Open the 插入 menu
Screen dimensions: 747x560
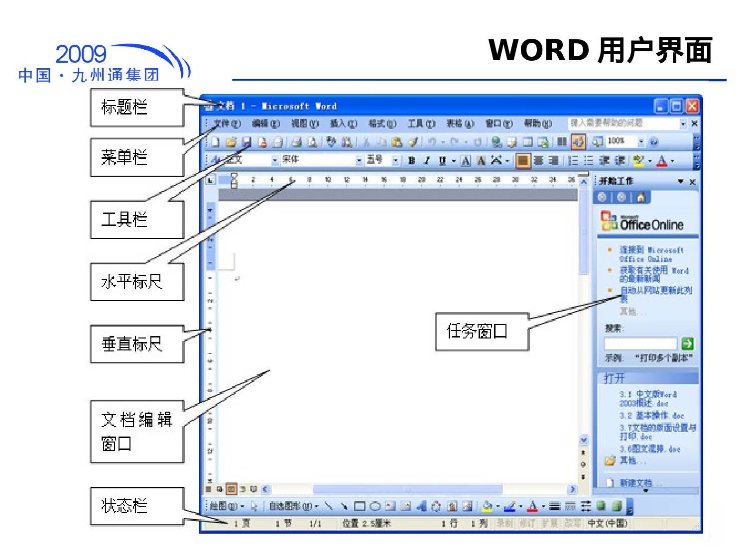point(344,124)
